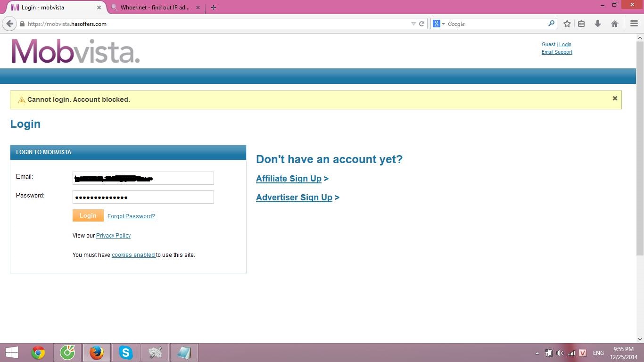Close the Login - mobvista tab
Image resolution: width=644 pixels, height=362 pixels.
click(x=99, y=8)
